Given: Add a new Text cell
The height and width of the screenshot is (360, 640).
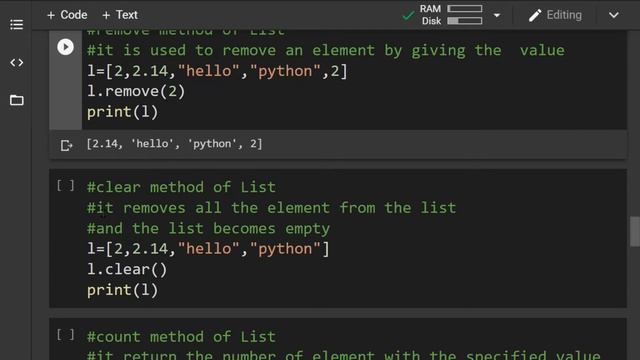Looking at the screenshot, I should (x=120, y=15).
